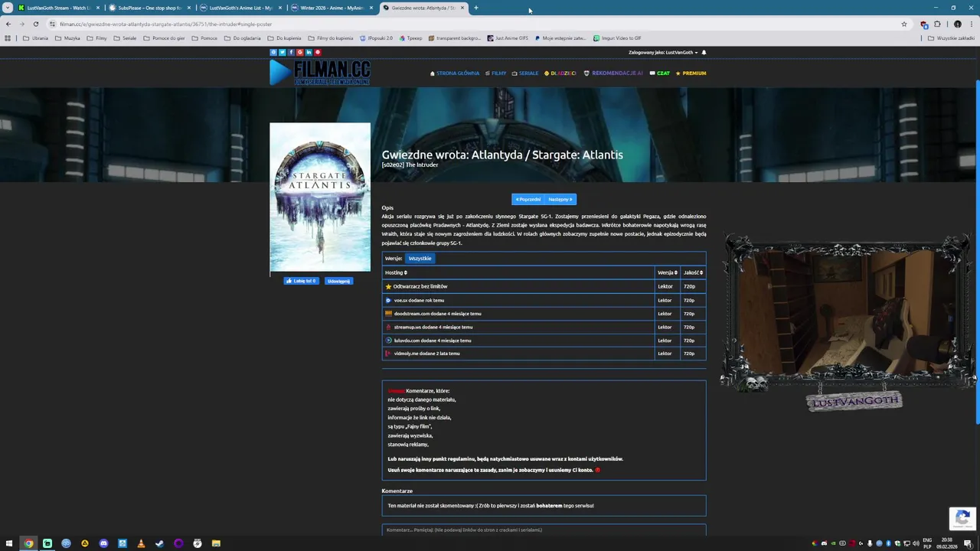Open Steam from the taskbar
Screen dimensions: 980x551
159,543
